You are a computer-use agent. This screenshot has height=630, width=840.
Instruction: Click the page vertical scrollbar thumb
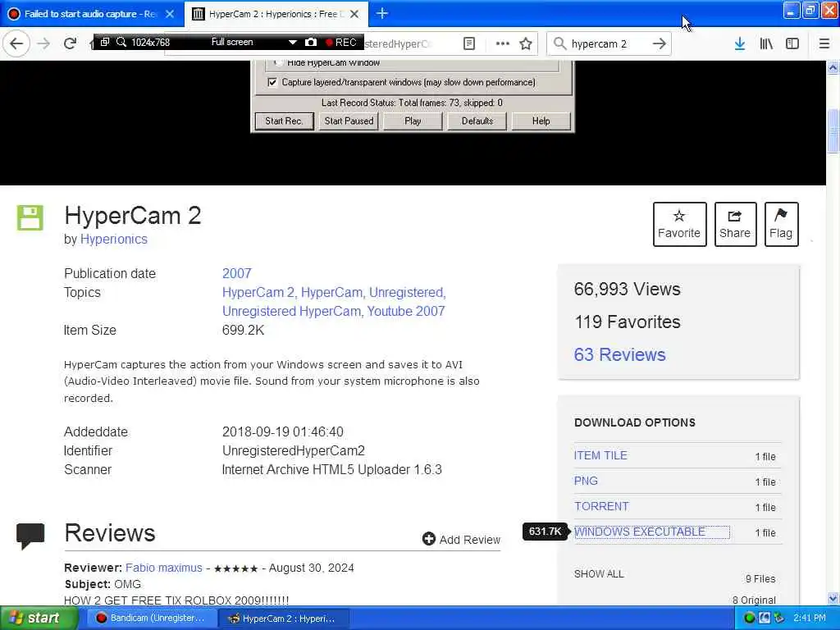[x=833, y=130]
